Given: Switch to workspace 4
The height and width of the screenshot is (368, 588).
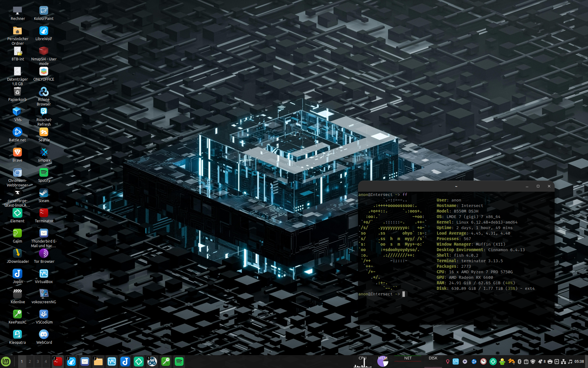Looking at the screenshot, I should (x=46, y=362).
